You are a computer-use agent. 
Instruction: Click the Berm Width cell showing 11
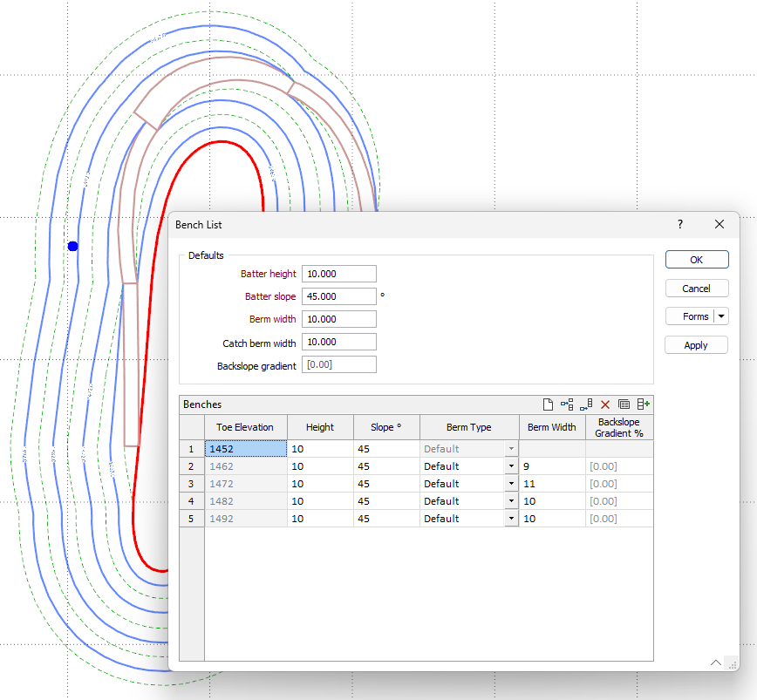551,484
